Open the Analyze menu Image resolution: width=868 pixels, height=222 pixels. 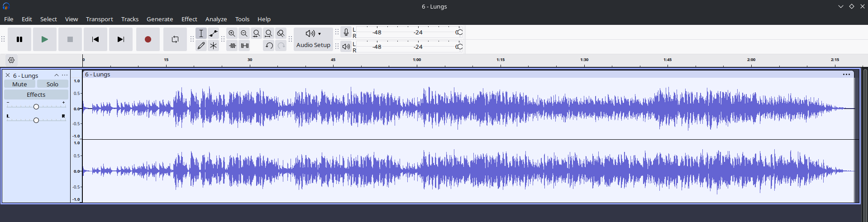pyautogui.click(x=216, y=19)
